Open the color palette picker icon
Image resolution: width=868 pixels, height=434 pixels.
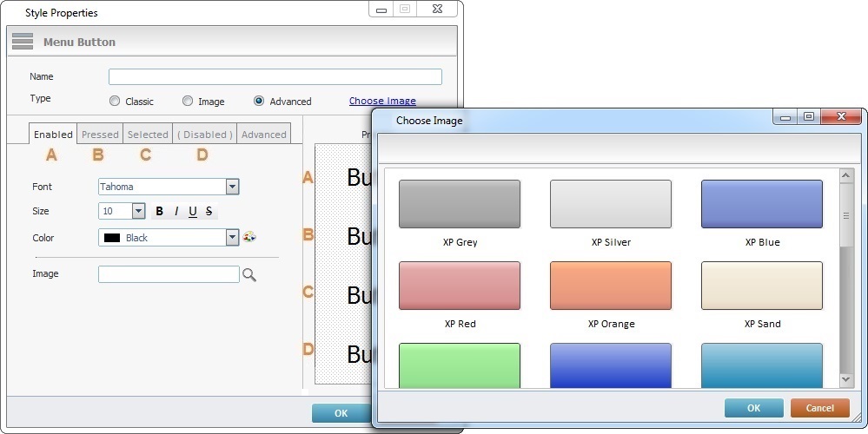click(249, 237)
